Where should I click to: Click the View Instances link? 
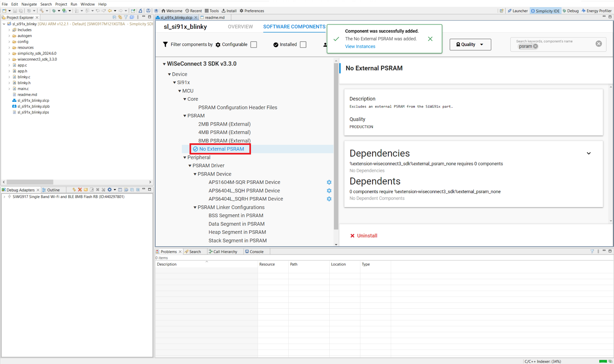click(360, 46)
